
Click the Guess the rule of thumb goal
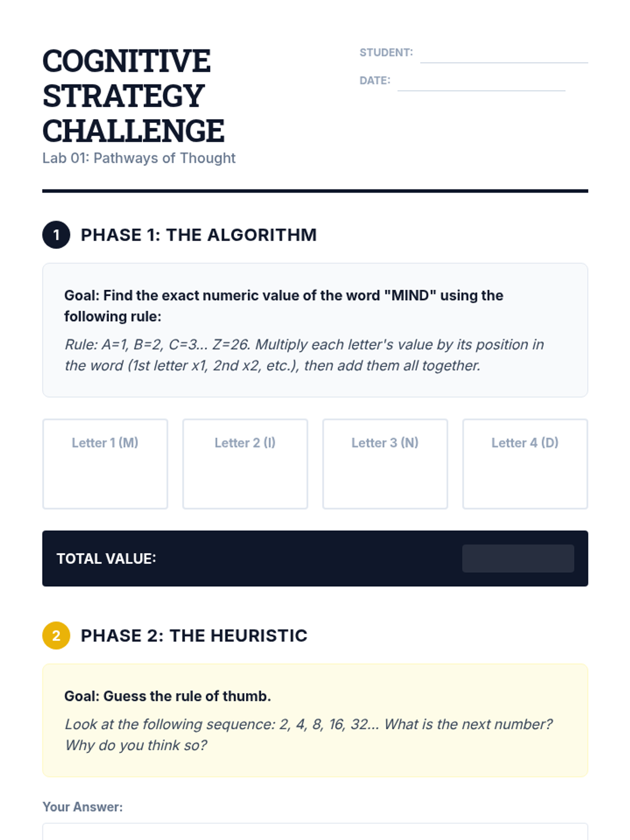click(x=167, y=696)
